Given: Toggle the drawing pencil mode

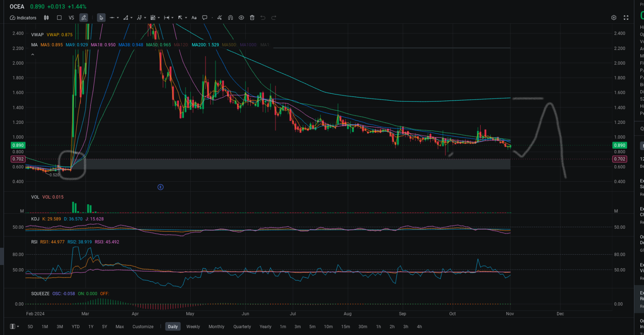Looking at the screenshot, I should point(84,18).
